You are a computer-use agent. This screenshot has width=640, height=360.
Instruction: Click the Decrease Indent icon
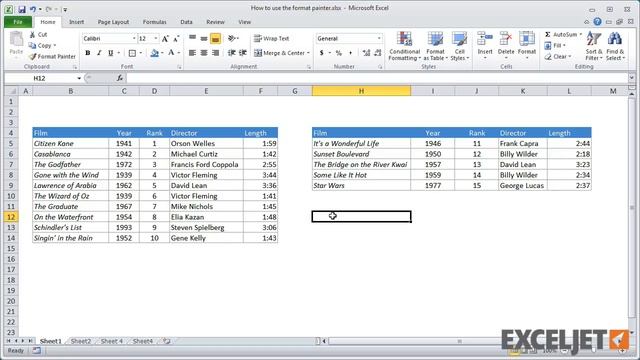click(x=232, y=53)
